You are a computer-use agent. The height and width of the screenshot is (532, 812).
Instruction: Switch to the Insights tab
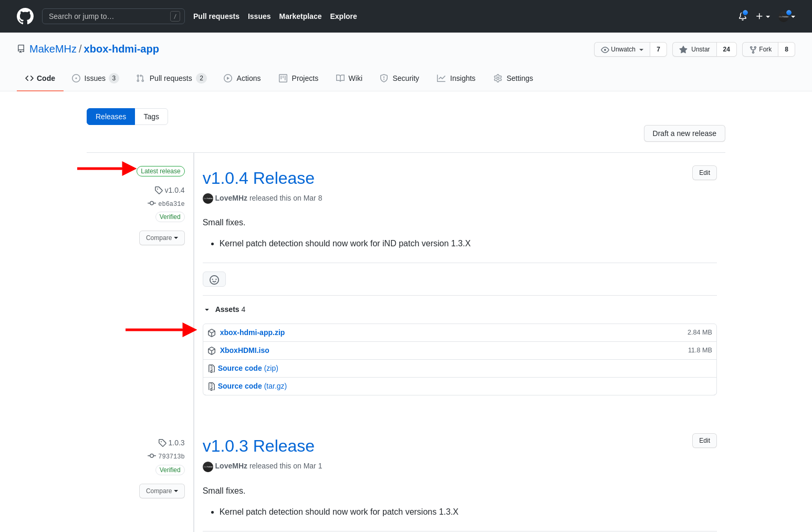[x=456, y=78]
